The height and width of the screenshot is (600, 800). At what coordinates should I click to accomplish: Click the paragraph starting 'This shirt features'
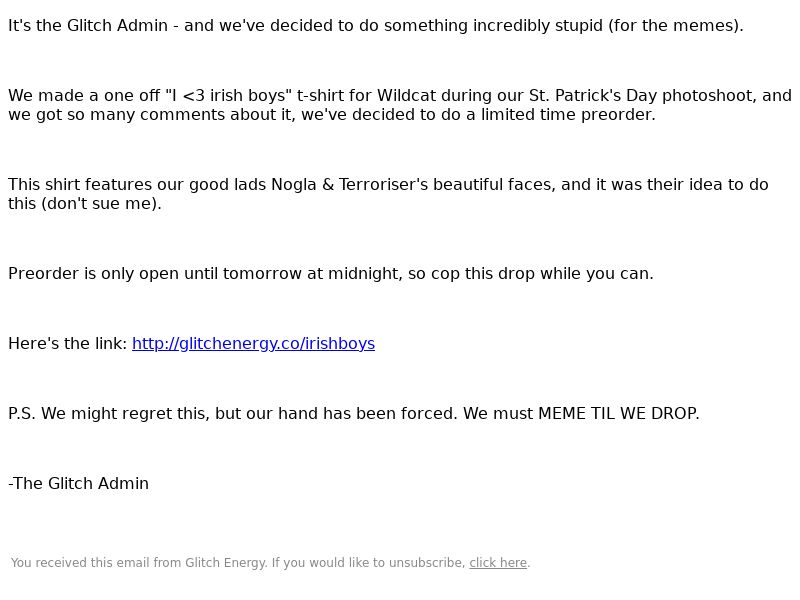(388, 194)
